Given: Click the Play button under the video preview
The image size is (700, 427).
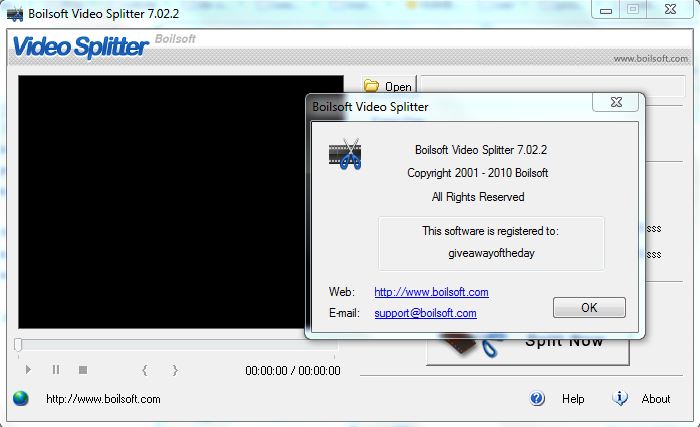Looking at the screenshot, I should click(28, 370).
